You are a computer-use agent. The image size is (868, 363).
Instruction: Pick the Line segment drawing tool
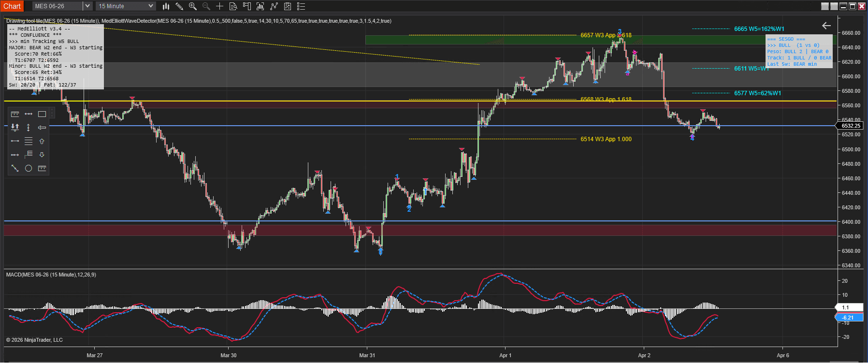click(15, 141)
